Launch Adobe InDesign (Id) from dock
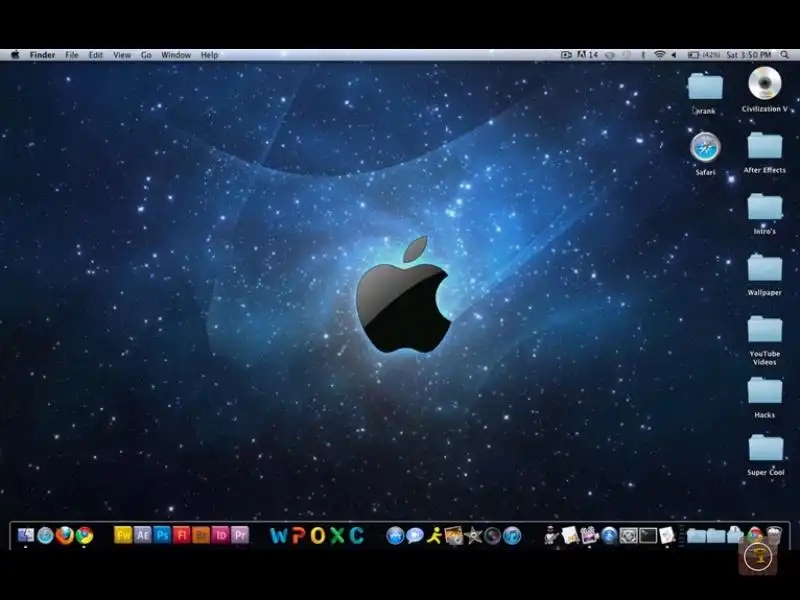 (x=220, y=535)
